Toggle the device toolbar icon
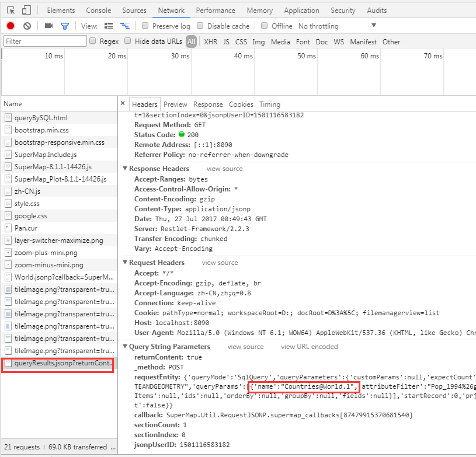476x457 pixels. (x=26, y=11)
